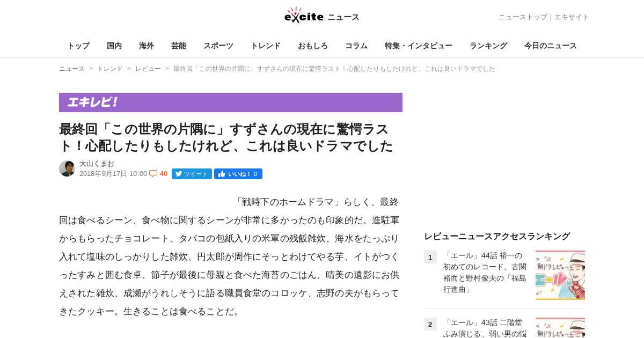
Task: Follow the ニューストップ link in the header
Action: 523,17
